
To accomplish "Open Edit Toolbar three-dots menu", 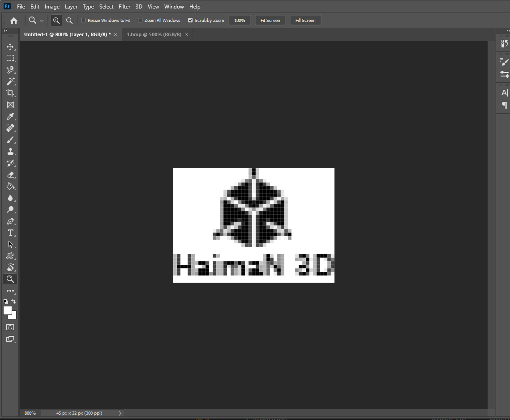I will [10, 291].
